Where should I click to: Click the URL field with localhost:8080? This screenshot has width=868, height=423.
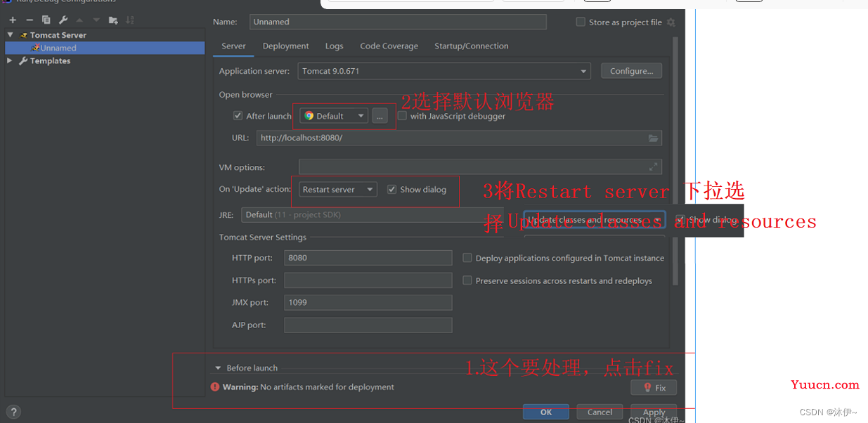[459, 138]
